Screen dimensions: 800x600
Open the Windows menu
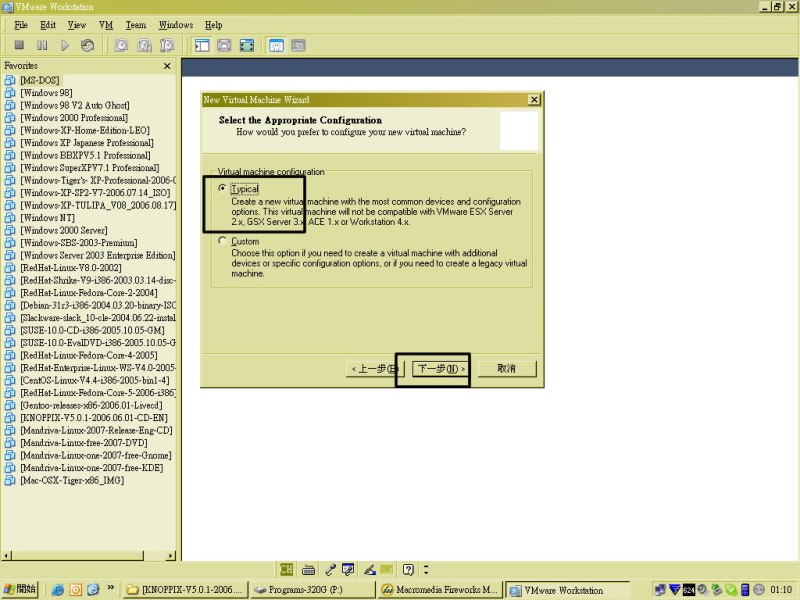[x=176, y=25]
